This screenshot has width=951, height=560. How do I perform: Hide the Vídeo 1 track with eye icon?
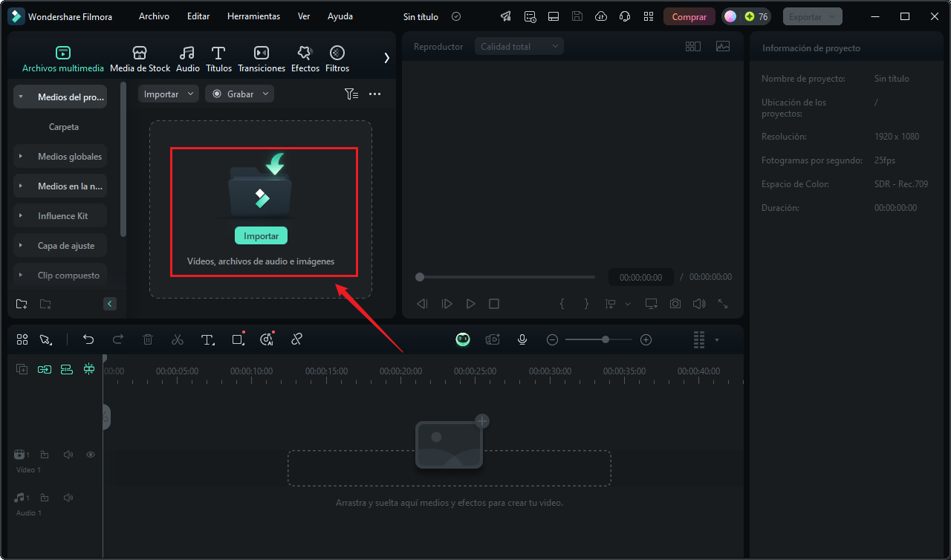tap(91, 455)
